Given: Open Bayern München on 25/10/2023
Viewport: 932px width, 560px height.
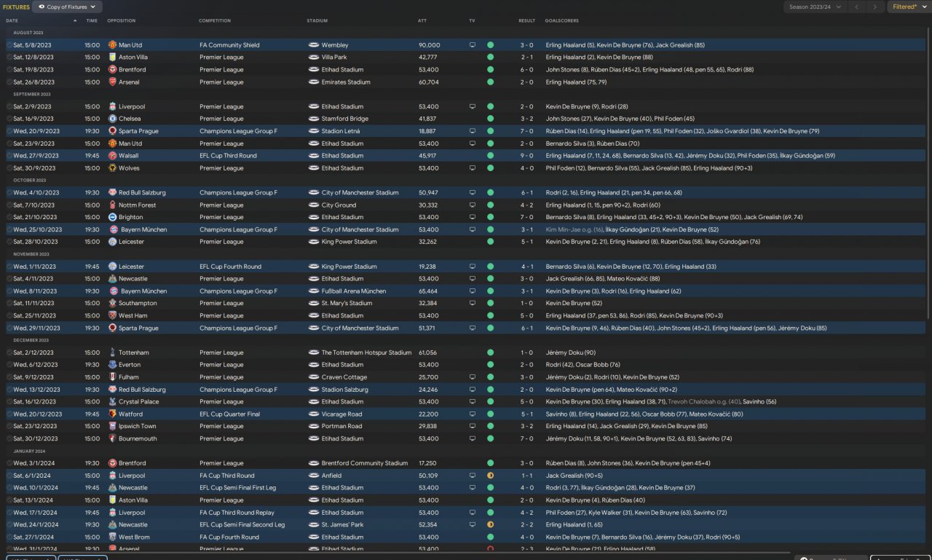Looking at the screenshot, I should point(143,229).
